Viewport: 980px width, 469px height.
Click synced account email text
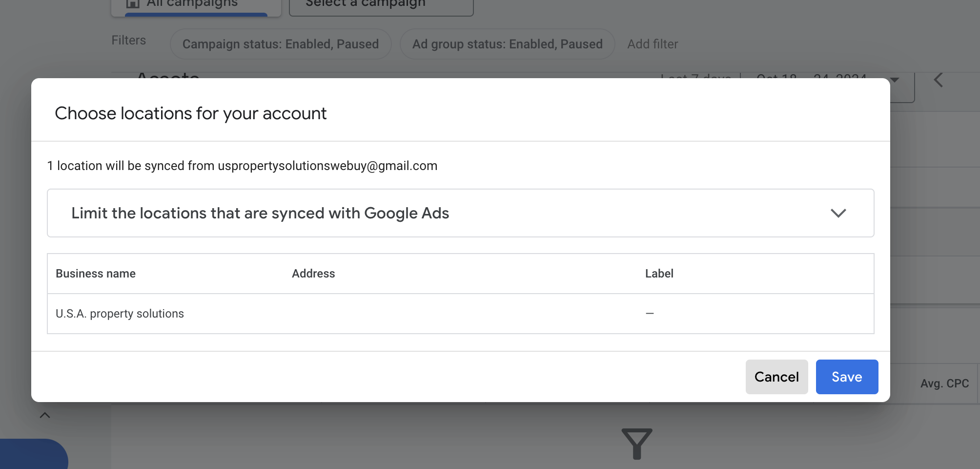(327, 166)
